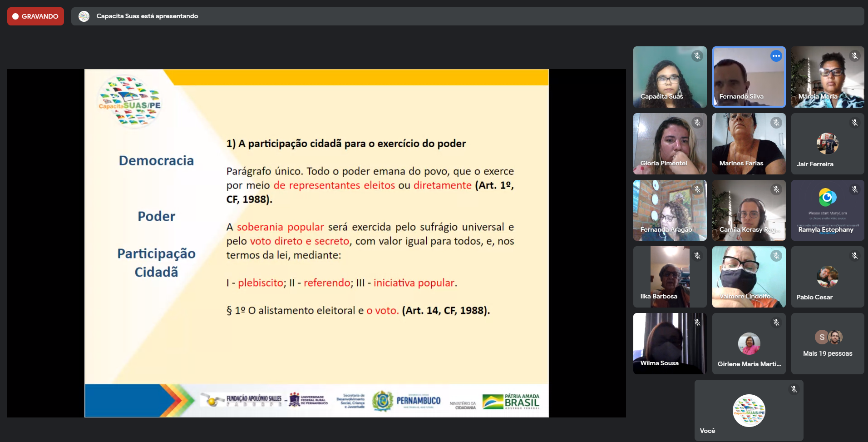Click muted mic icon on Márcia Maria tile
The height and width of the screenshot is (442, 868).
pos(854,56)
